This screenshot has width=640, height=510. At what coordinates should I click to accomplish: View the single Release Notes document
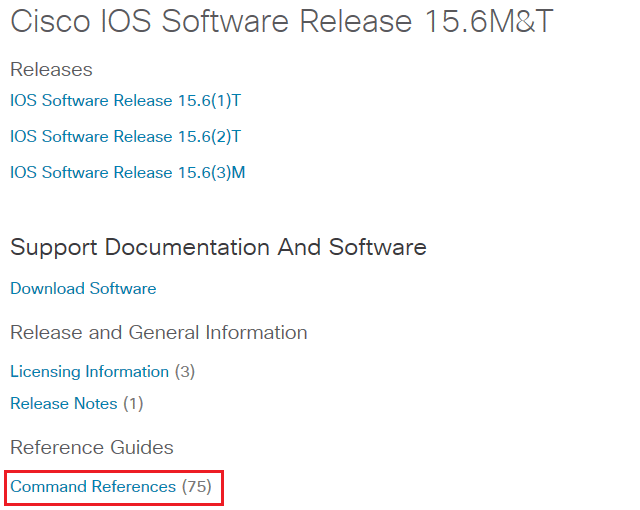(64, 404)
